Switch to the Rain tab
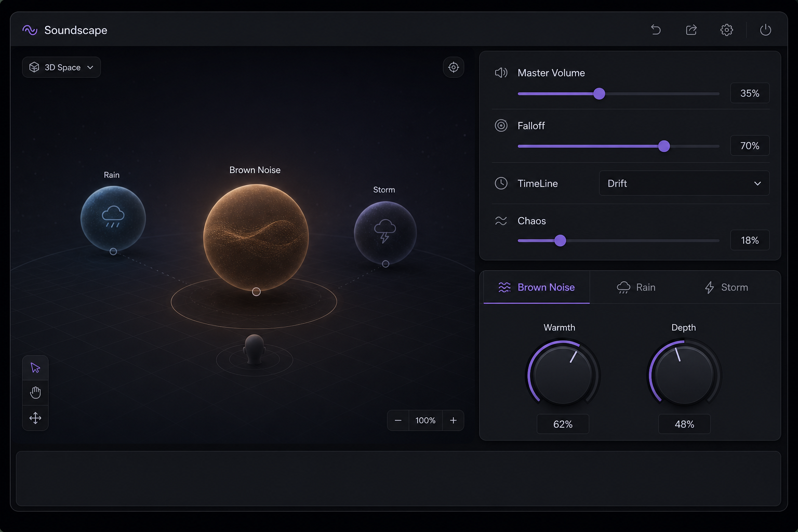Screen dimensions: 798x532 pyautogui.click(x=636, y=287)
